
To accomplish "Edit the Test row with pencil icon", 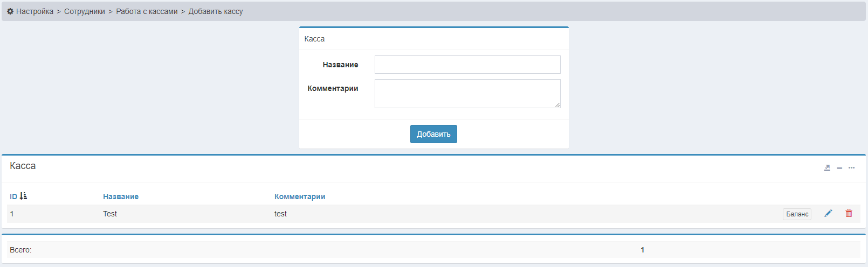I will click(828, 214).
